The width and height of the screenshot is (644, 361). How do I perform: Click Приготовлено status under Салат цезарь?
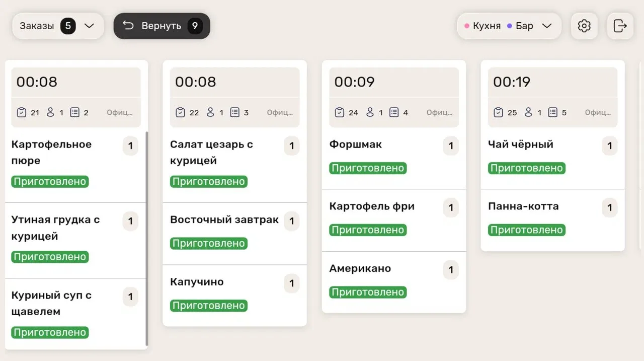(x=209, y=182)
